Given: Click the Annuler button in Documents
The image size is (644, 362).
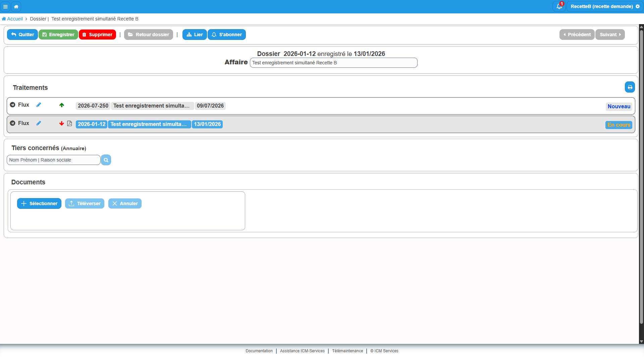Looking at the screenshot, I should coord(125,203).
